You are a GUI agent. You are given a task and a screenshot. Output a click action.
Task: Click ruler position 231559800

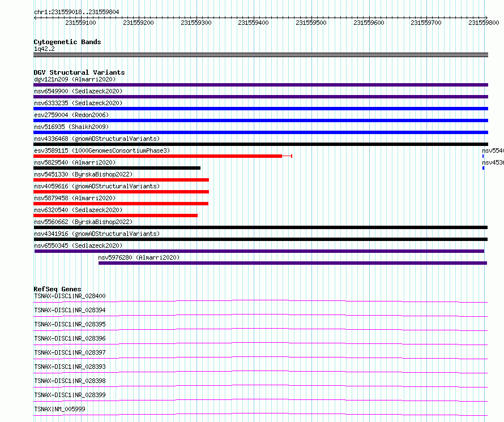coord(484,23)
